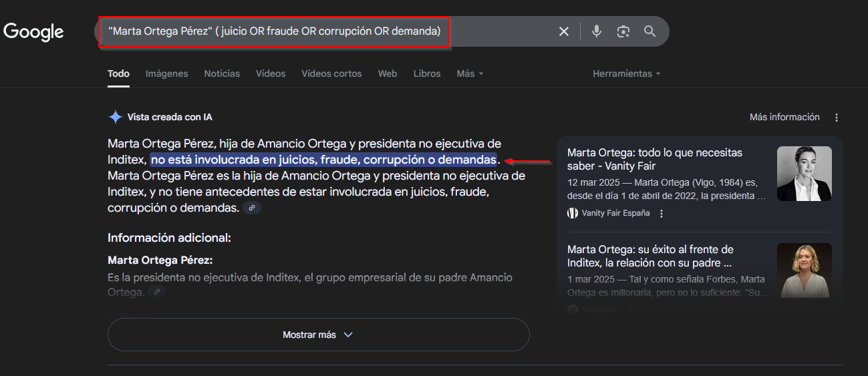Viewport: 868px width, 376px height.
Task: Open black-and-white portrait thumbnail of Marta Ortega
Action: [805, 174]
